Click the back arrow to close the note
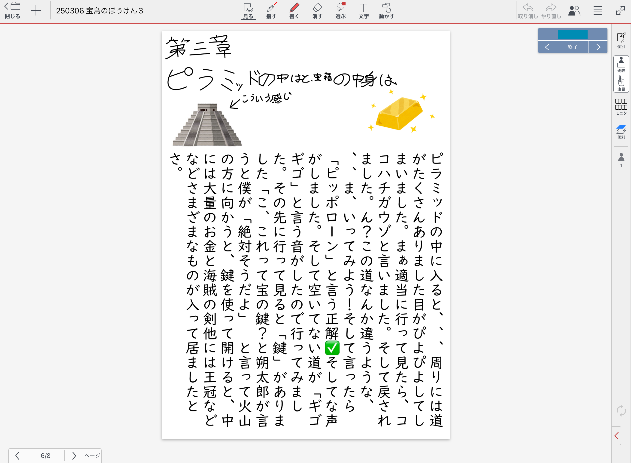Image resolution: width=631 pixels, height=463 pixels. click(x=12, y=10)
